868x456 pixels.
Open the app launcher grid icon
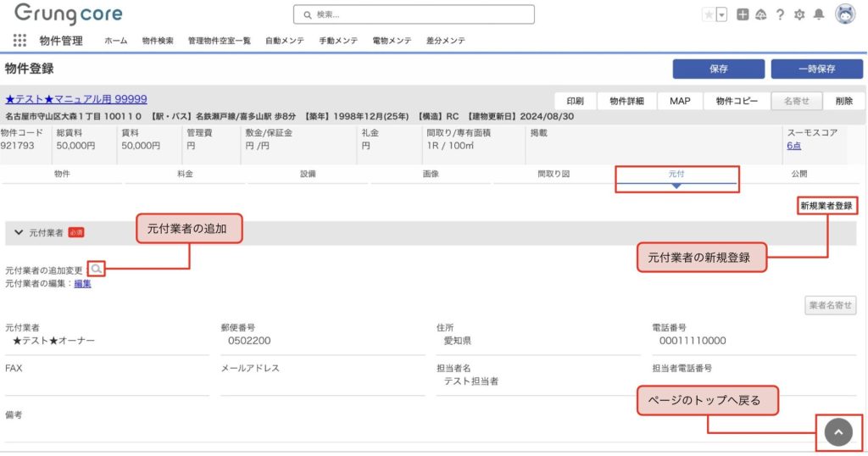pyautogui.click(x=19, y=40)
